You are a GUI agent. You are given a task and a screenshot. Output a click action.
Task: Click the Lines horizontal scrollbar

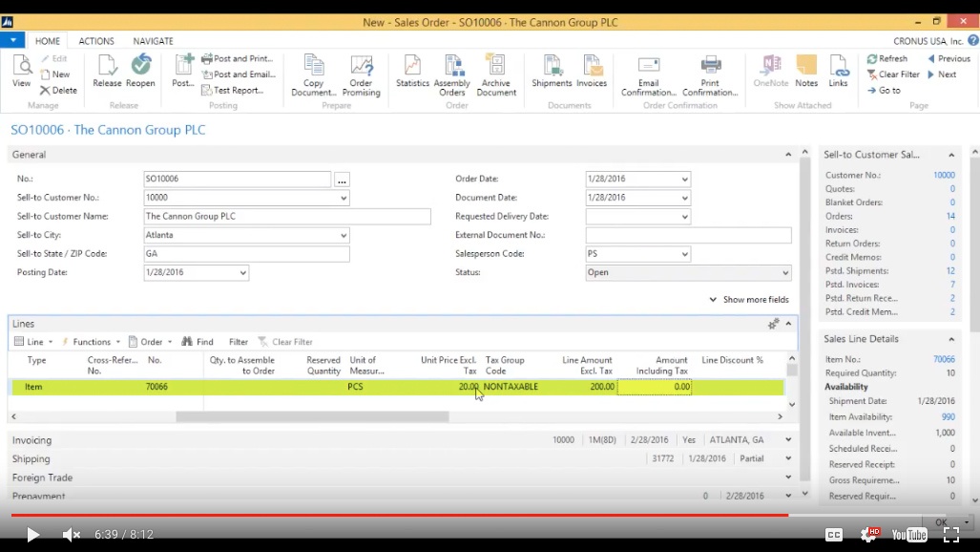(x=312, y=416)
